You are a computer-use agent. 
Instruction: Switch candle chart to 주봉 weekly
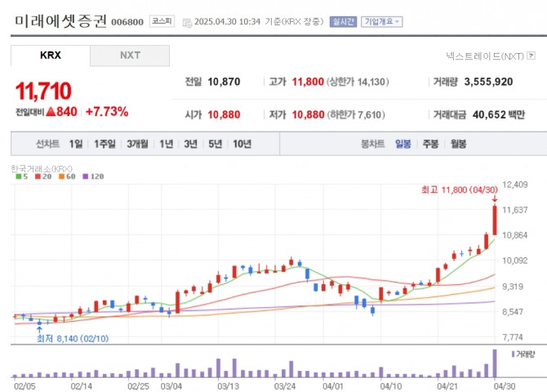point(430,144)
